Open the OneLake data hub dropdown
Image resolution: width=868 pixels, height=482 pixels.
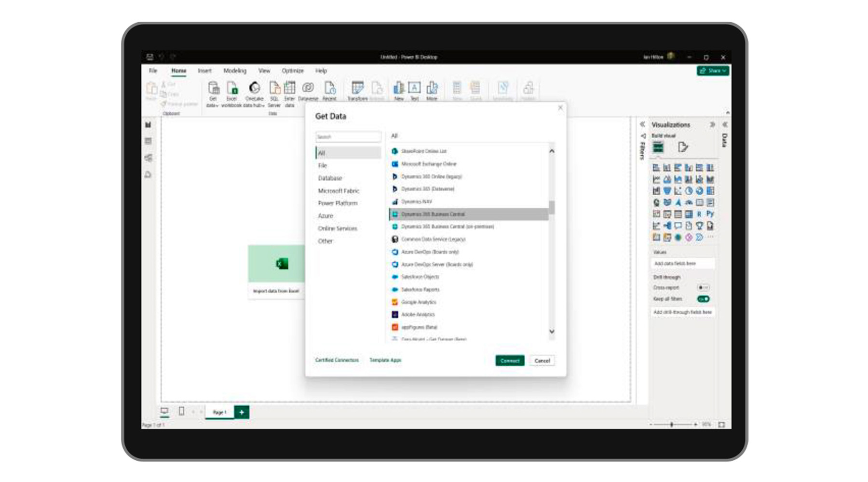[x=254, y=94]
